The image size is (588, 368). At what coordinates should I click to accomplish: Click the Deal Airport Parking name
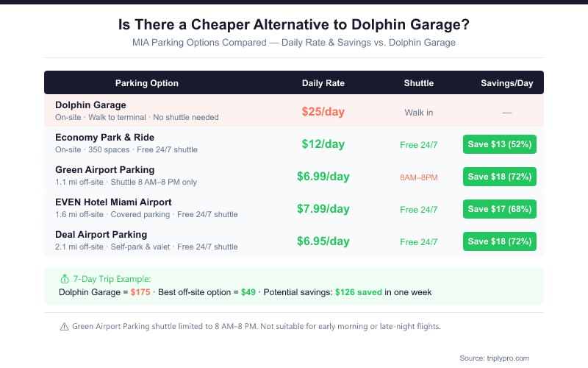(101, 235)
